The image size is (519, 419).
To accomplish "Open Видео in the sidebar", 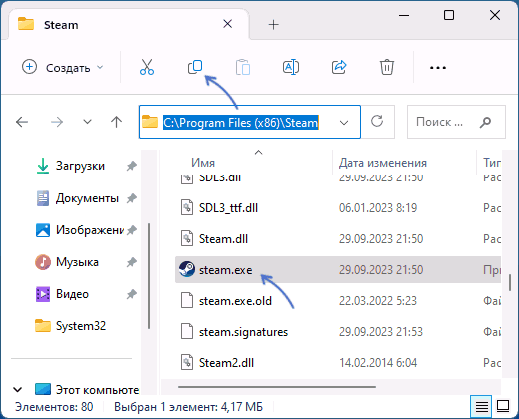I will point(62,294).
